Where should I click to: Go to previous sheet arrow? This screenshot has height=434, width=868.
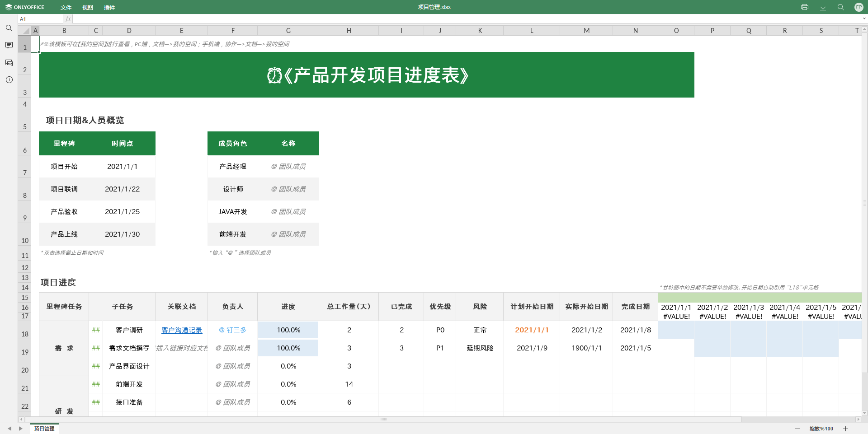point(9,429)
